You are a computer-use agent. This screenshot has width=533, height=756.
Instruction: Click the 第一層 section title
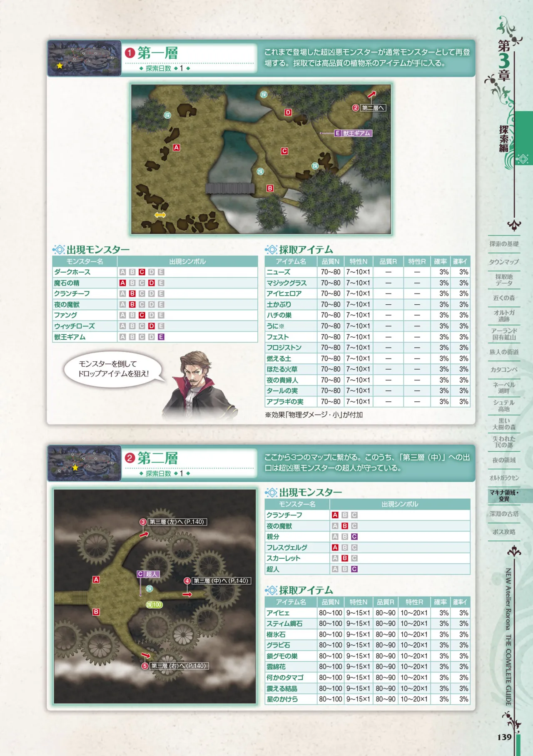click(x=157, y=53)
